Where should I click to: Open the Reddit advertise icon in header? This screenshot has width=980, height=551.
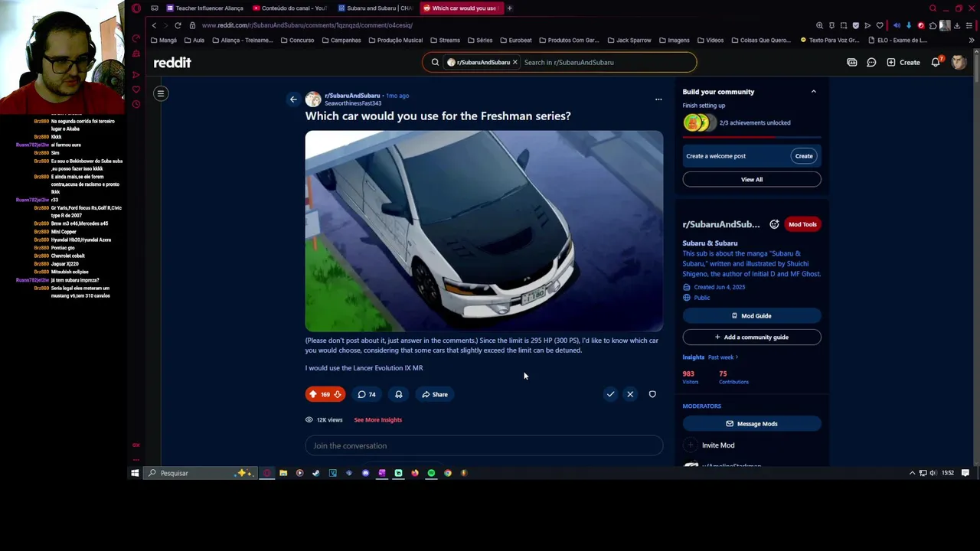pyautogui.click(x=851, y=62)
